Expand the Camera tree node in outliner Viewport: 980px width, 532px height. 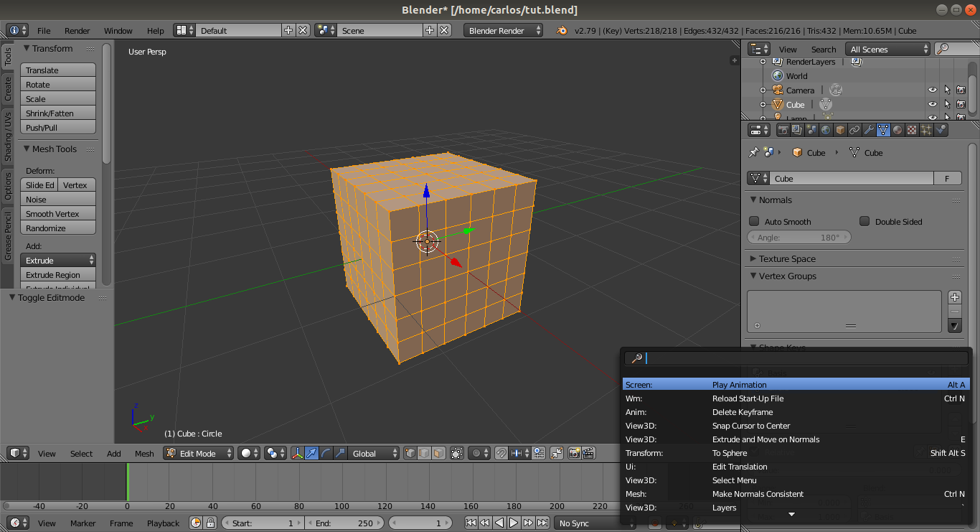tap(763, 90)
